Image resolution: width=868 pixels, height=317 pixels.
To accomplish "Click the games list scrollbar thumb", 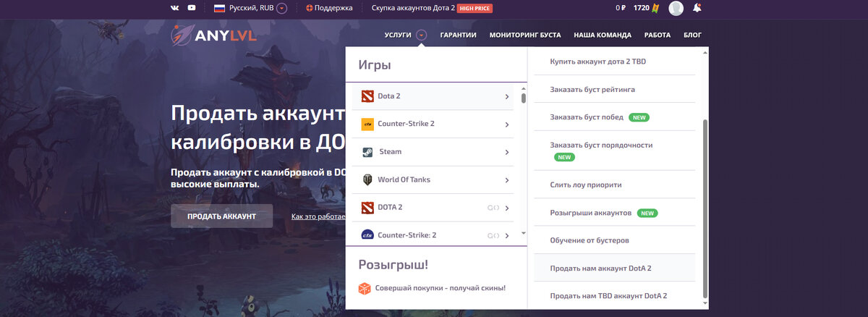I will click(x=523, y=98).
